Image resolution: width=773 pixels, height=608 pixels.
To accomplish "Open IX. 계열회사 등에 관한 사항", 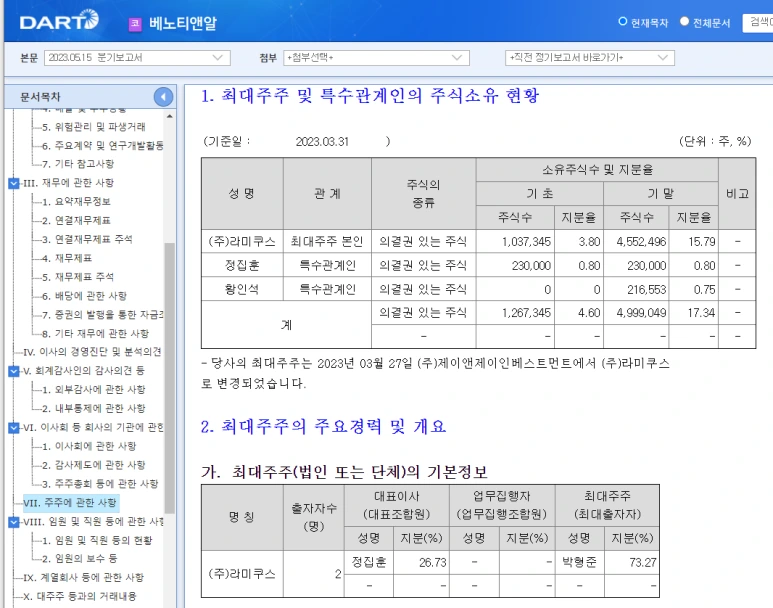I will click(x=83, y=577).
